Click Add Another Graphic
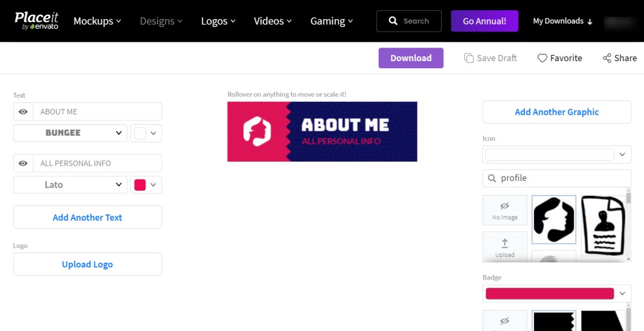The height and width of the screenshot is (331, 644). point(557,111)
